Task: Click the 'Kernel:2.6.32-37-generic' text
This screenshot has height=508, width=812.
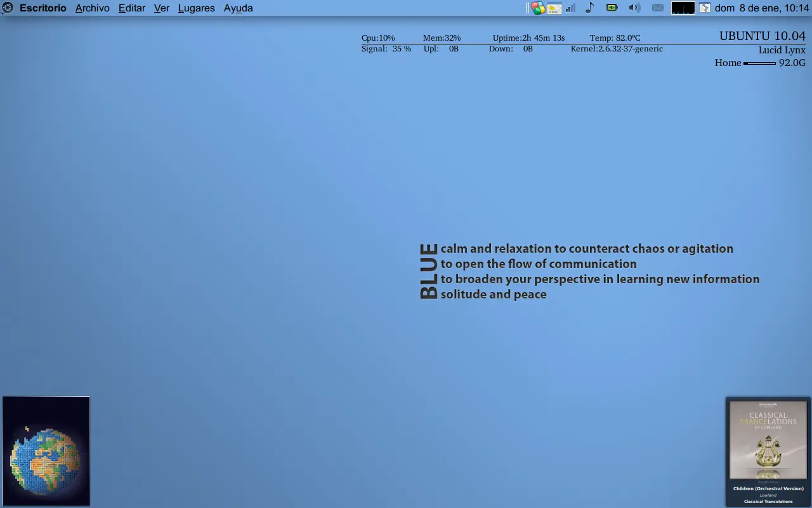Action: click(x=617, y=49)
